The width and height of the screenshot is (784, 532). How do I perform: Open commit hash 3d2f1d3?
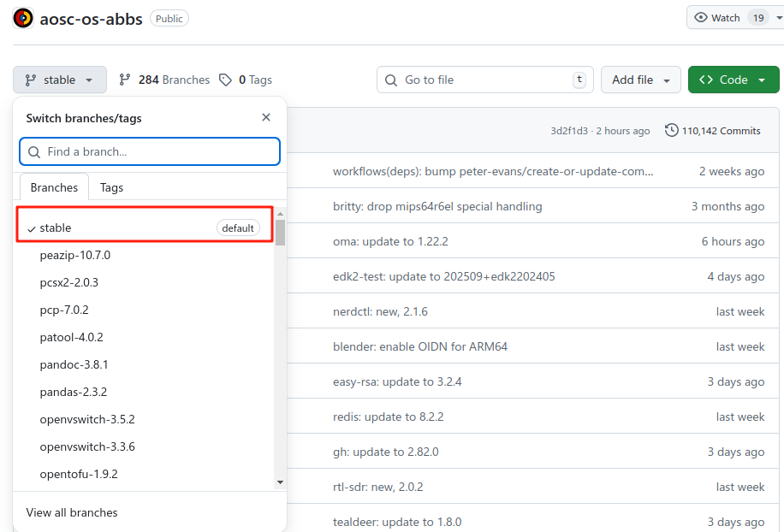click(569, 131)
